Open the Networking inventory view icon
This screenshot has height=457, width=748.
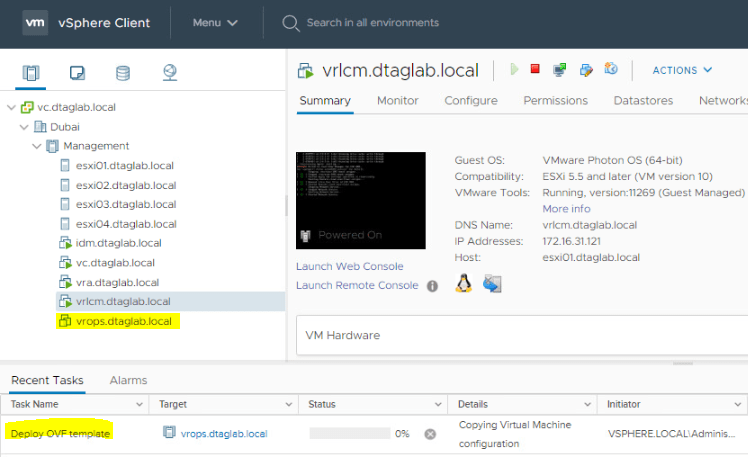pyautogui.click(x=169, y=73)
